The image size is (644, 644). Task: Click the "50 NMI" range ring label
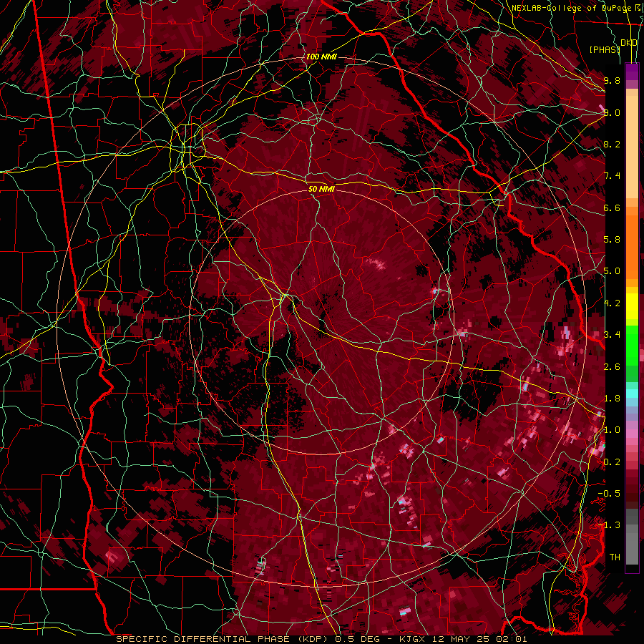[321, 189]
